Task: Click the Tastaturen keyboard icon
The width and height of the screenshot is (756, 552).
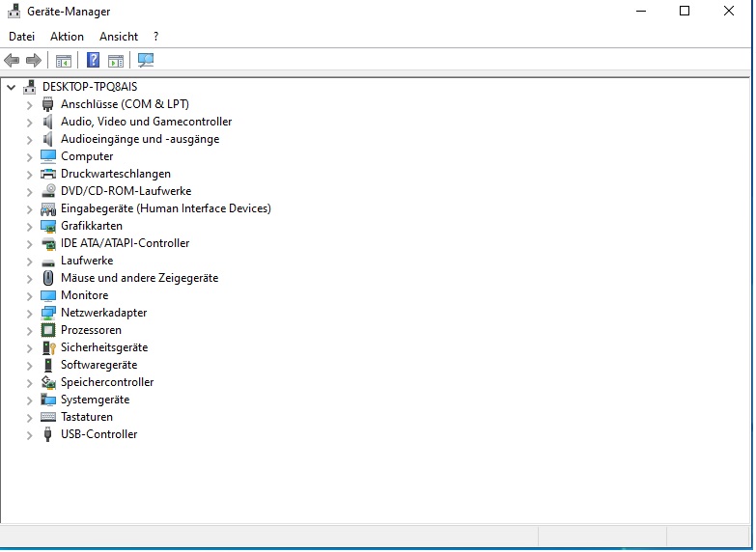Action: click(x=48, y=417)
